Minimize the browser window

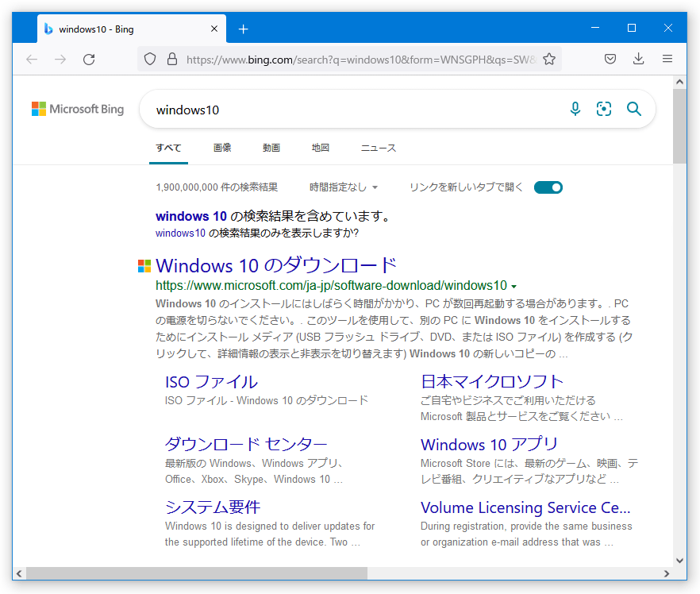click(x=595, y=28)
